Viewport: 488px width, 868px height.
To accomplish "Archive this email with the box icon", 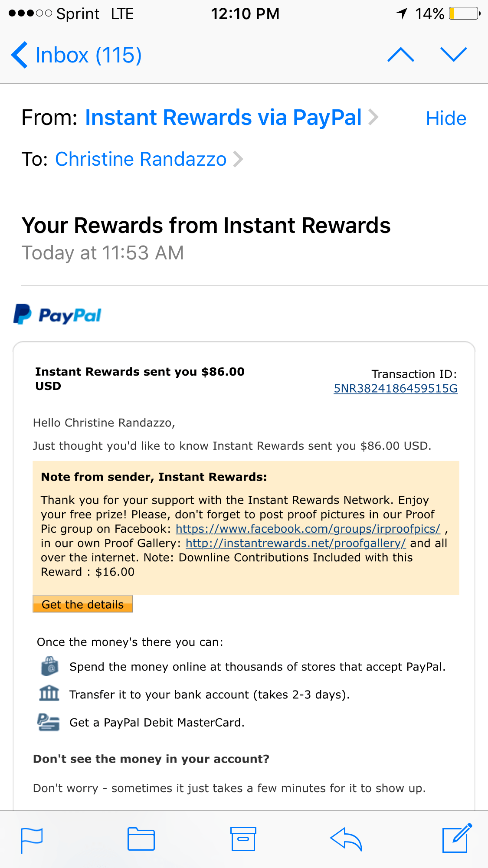I will point(243,839).
